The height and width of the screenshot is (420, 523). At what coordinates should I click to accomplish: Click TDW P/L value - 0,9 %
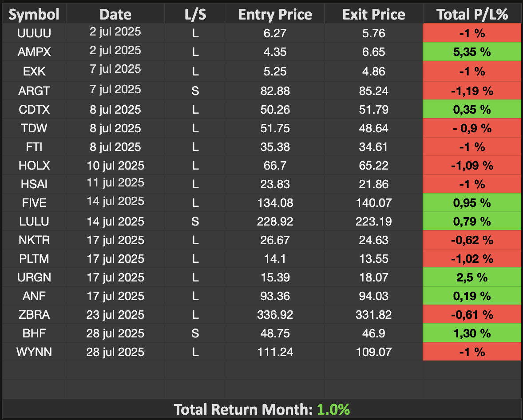[472, 128]
